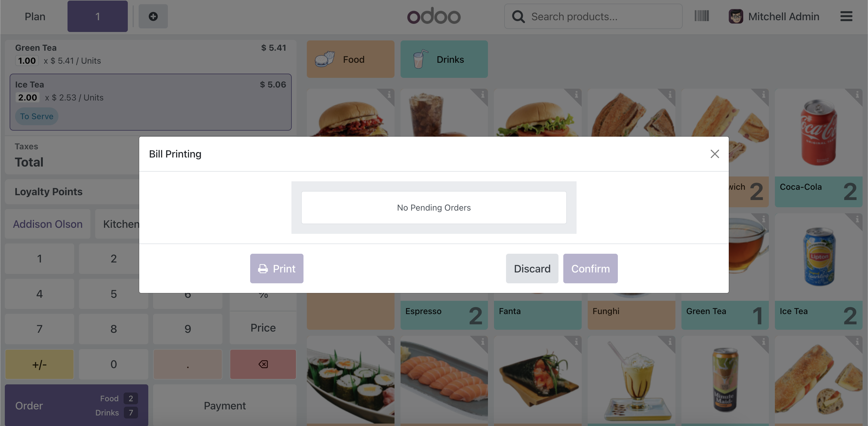
Task: Close the Bill Printing dialog
Action: point(714,154)
